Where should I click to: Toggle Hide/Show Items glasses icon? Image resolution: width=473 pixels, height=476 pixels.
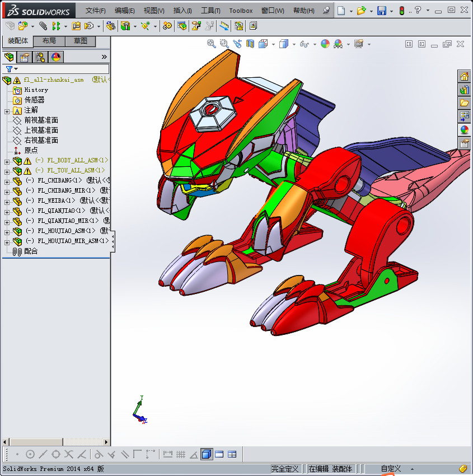coord(303,43)
